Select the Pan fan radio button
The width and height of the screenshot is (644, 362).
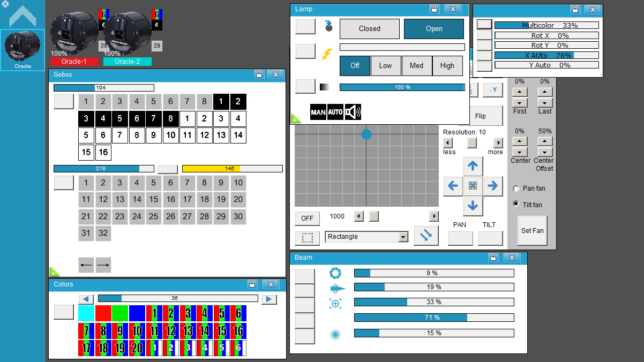pos(516,188)
